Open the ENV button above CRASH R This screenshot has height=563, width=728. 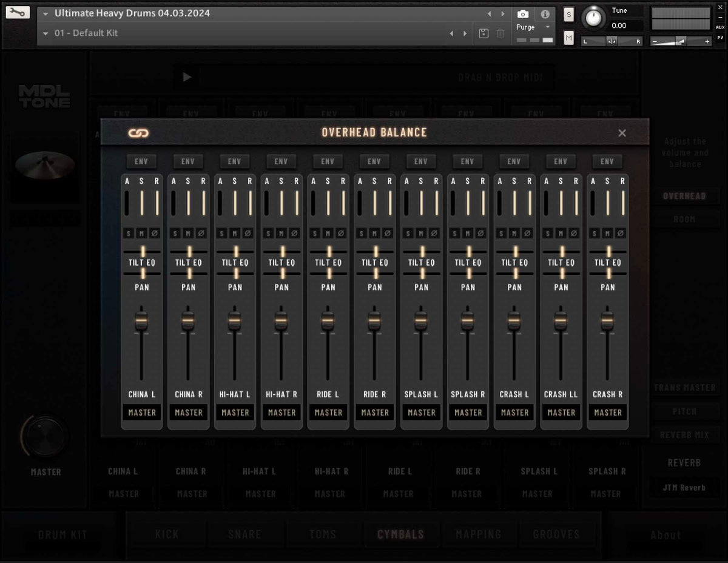(x=607, y=161)
